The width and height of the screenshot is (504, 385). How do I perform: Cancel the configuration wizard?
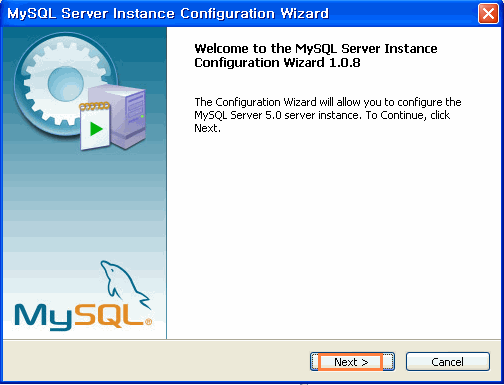[448, 362]
